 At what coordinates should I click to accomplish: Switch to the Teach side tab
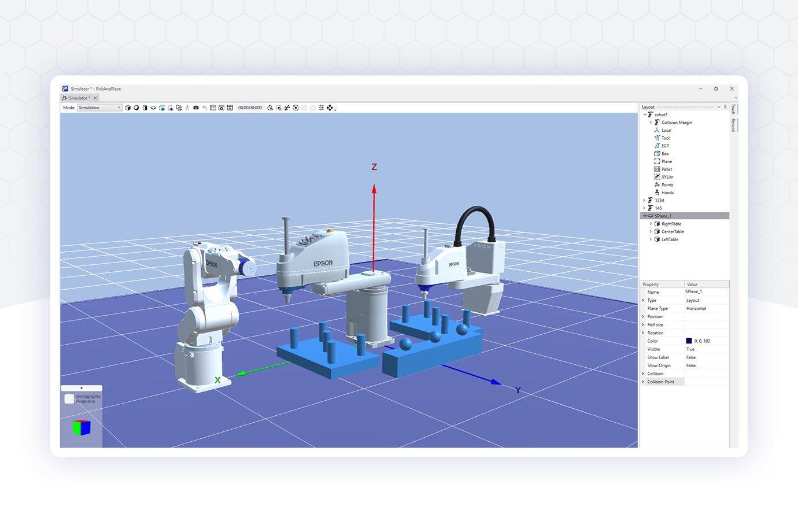point(733,109)
